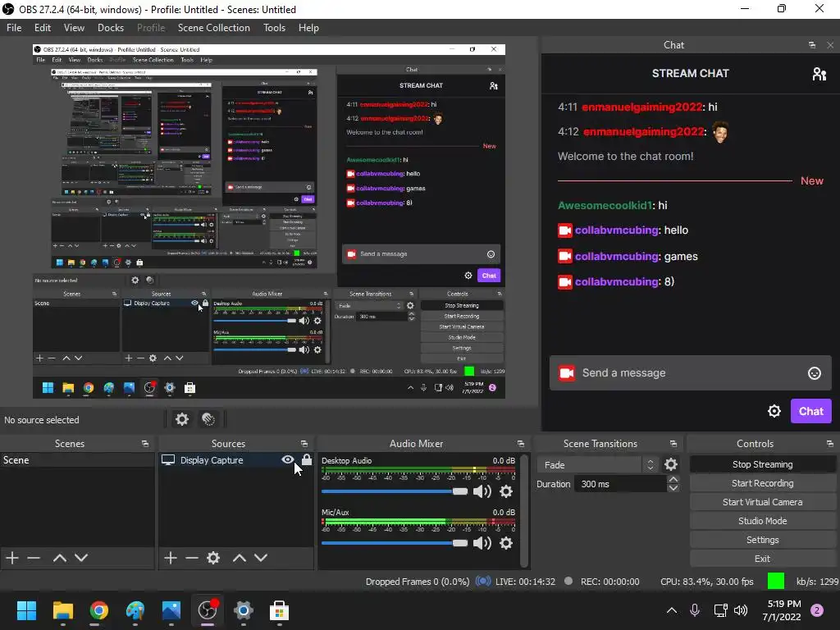Open the File menu
The height and width of the screenshot is (630, 840).
14,28
